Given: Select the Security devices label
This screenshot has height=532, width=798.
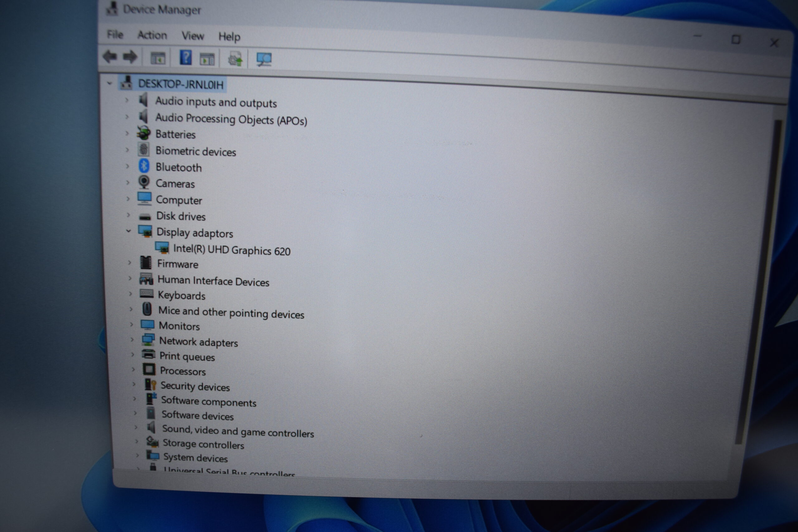Looking at the screenshot, I should point(195,386).
